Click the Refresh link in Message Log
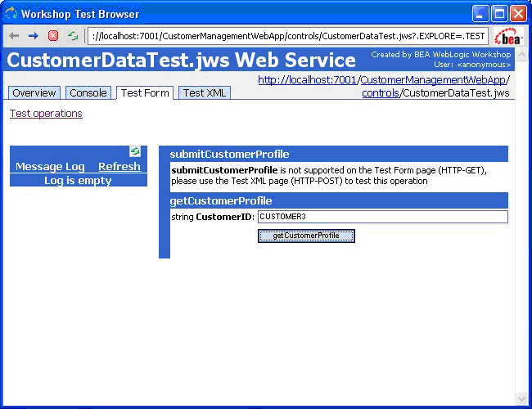The image size is (532, 409). [x=119, y=167]
